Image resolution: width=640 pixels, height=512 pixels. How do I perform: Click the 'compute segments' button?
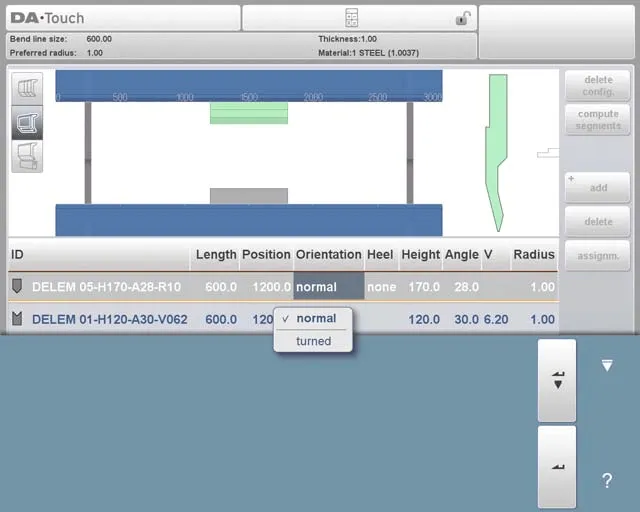(x=597, y=120)
